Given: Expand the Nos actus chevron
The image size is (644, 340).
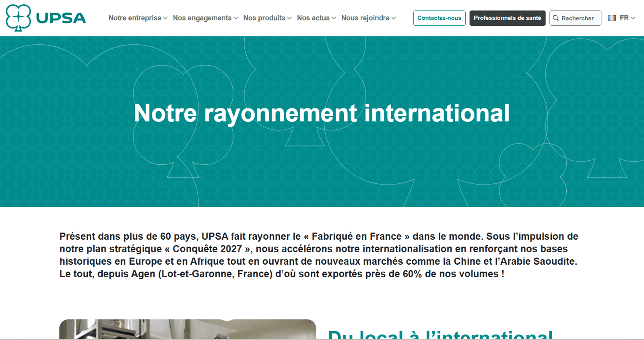Looking at the screenshot, I should [334, 18].
